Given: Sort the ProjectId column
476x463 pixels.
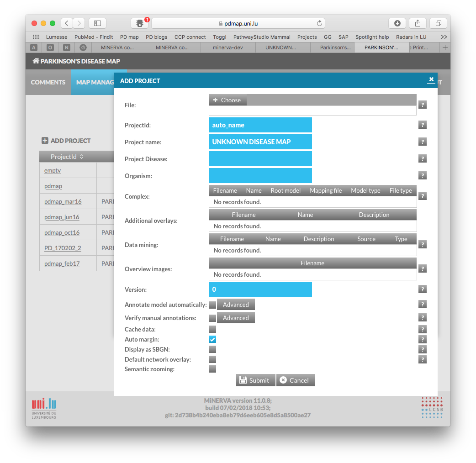Looking at the screenshot, I should pos(81,157).
